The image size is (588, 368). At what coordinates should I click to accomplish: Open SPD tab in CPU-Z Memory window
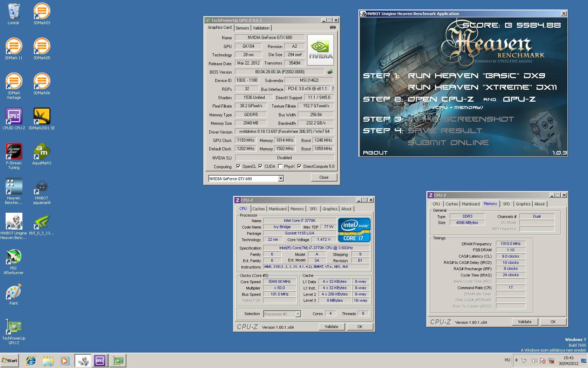tap(506, 204)
